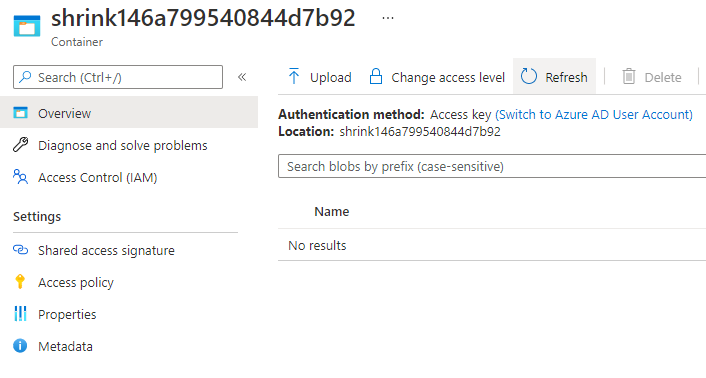Click the Access Control people icon
Image resolution: width=706 pixels, height=378 pixels.
(x=20, y=177)
